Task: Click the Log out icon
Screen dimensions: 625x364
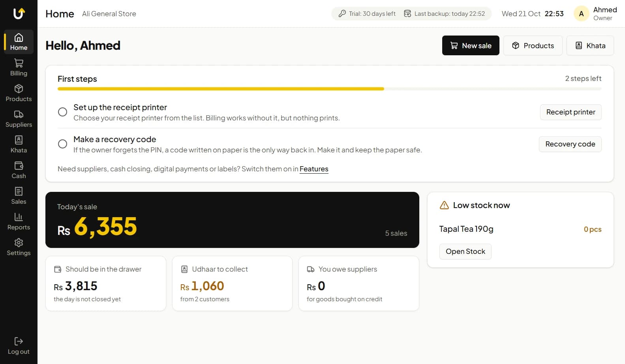Action: coord(19,341)
